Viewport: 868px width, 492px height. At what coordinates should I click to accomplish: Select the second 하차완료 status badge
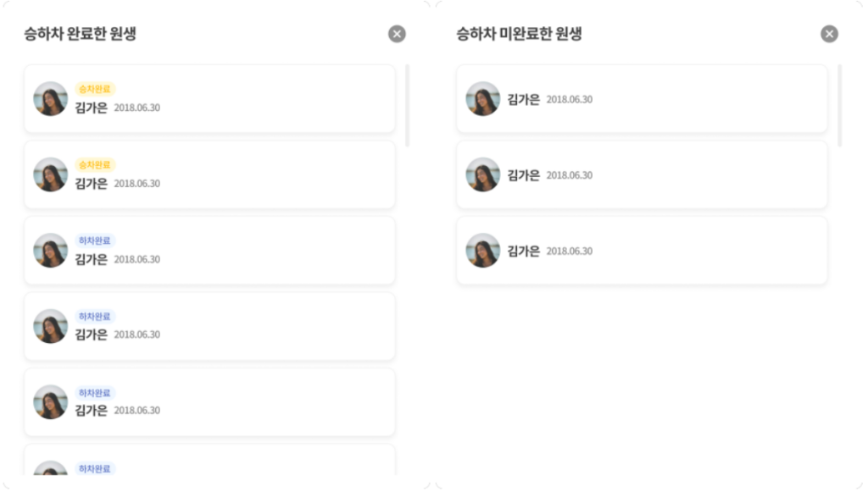tap(95, 316)
